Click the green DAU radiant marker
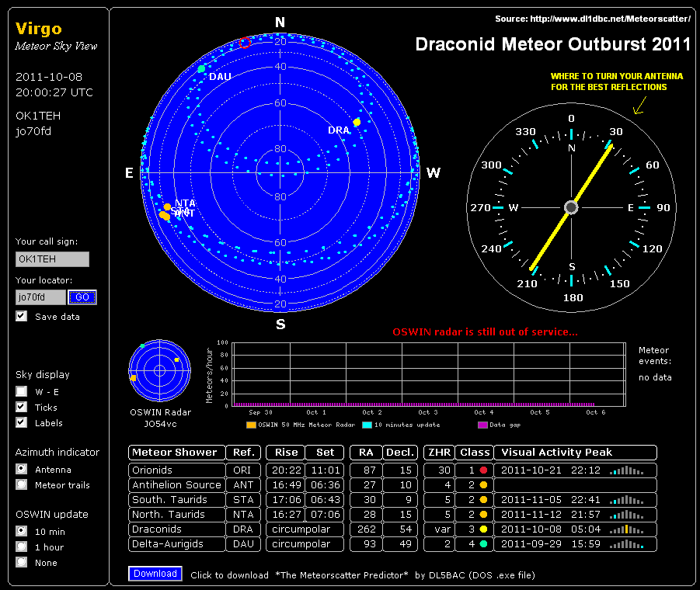 tap(201, 68)
